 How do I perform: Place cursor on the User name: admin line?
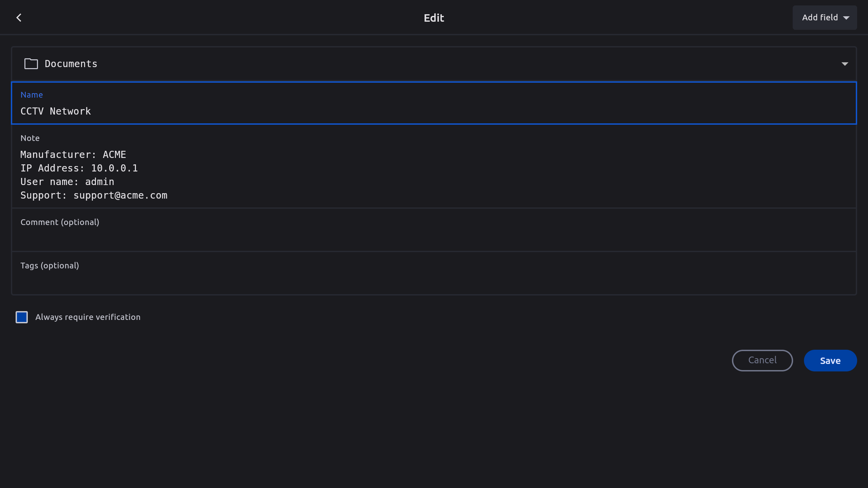[67, 182]
